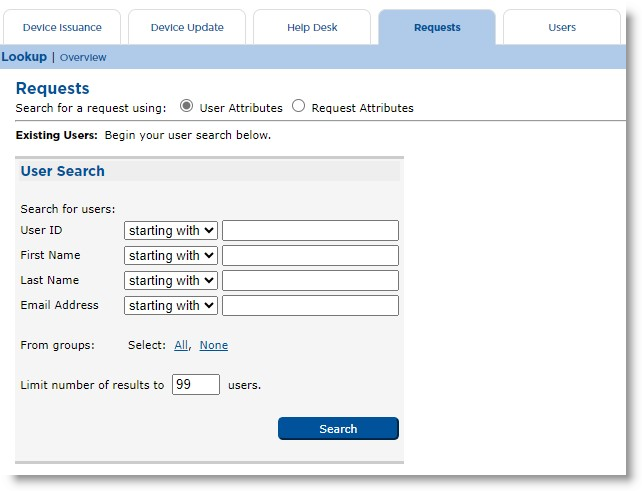Click the 'User ID' field label
The height and width of the screenshot is (491, 642).
click(41, 230)
